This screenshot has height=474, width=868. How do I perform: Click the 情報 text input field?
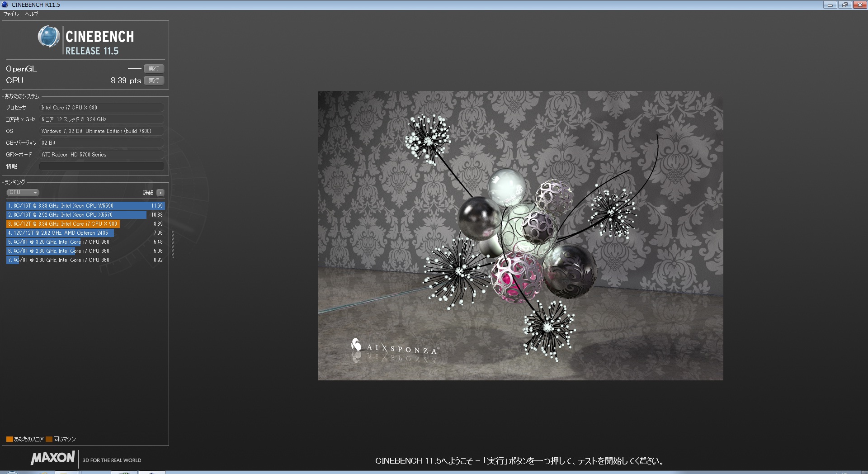click(x=101, y=166)
